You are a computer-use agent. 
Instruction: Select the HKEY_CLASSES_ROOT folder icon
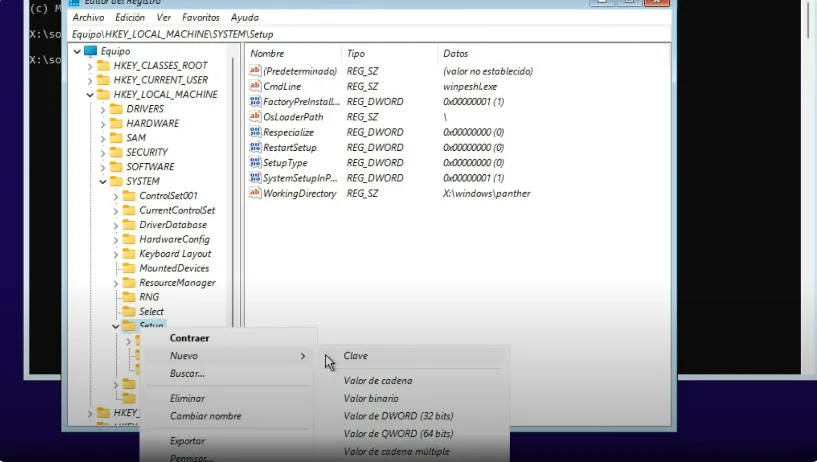click(x=103, y=66)
